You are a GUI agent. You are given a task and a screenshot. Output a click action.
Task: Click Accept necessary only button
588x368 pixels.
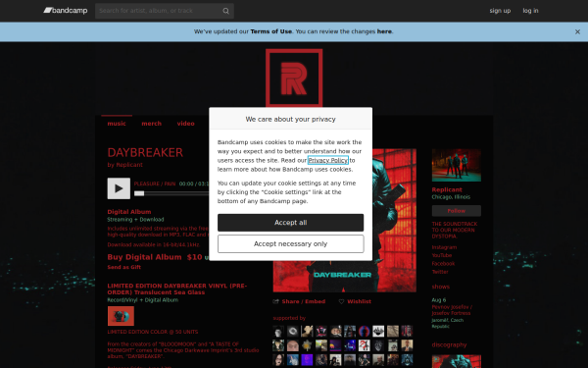(x=291, y=244)
